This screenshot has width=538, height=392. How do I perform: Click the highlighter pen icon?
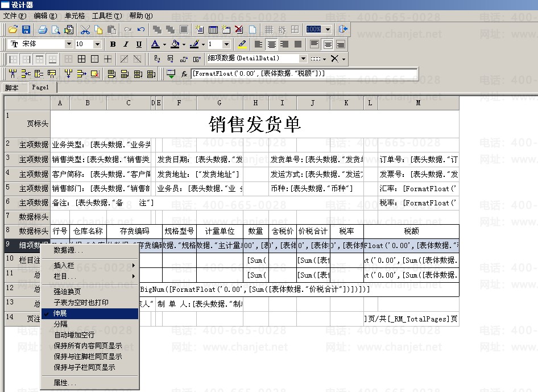coord(242,44)
